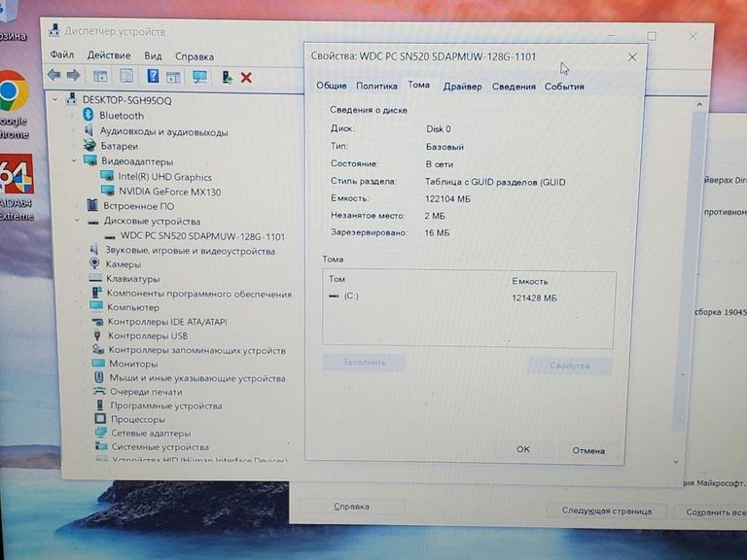Open the Действие menu
747x560 pixels.
pyautogui.click(x=109, y=55)
